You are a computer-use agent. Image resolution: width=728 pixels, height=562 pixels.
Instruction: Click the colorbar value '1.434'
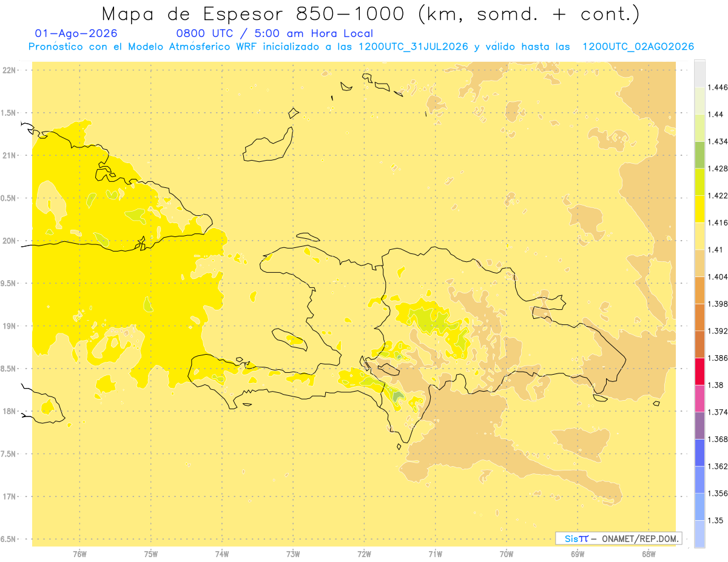tap(718, 141)
